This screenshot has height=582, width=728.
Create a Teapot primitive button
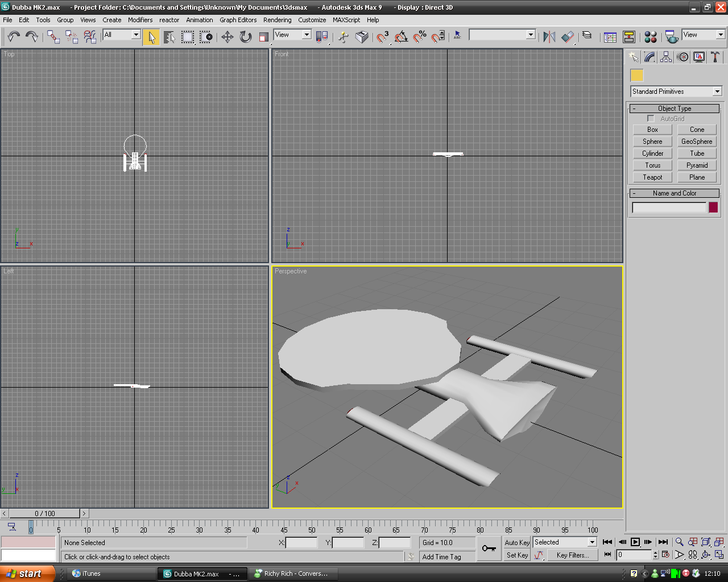[x=652, y=177]
